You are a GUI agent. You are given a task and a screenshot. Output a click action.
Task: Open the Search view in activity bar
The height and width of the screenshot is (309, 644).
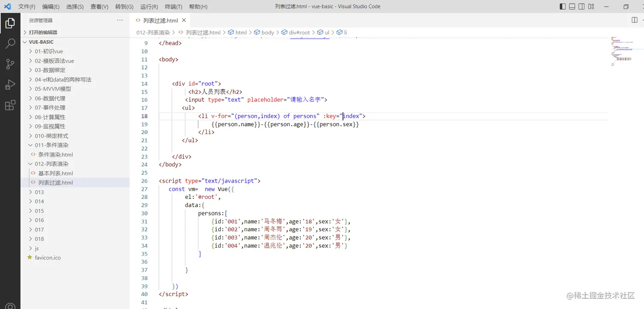[x=10, y=43]
